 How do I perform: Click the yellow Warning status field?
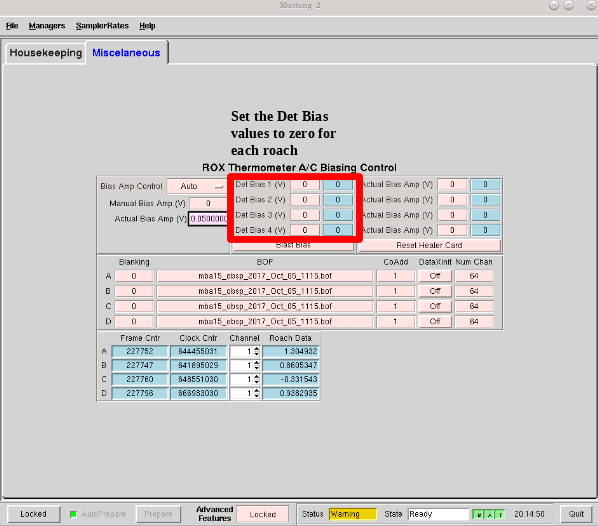(352, 514)
